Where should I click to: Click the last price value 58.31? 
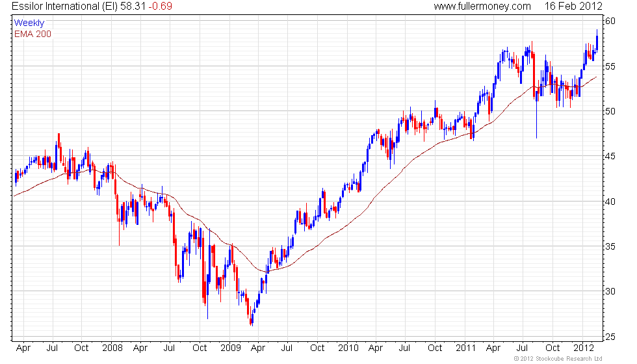tap(133, 6)
